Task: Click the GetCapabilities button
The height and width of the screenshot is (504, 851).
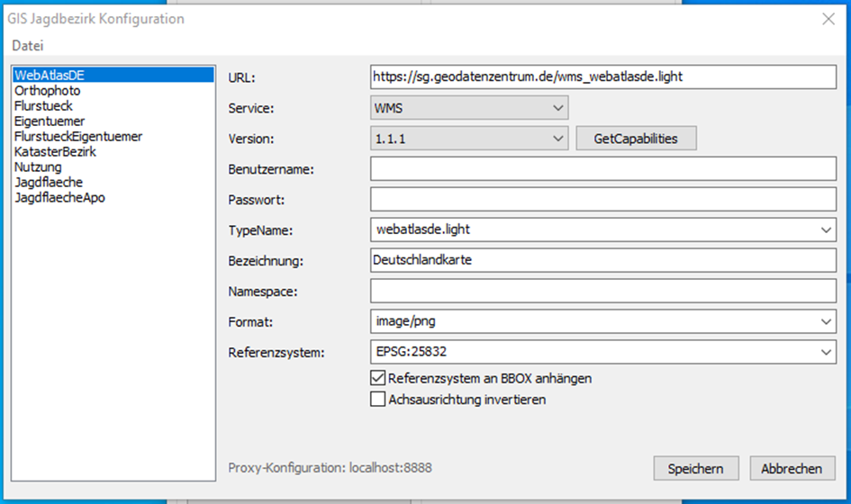Action: click(x=636, y=139)
